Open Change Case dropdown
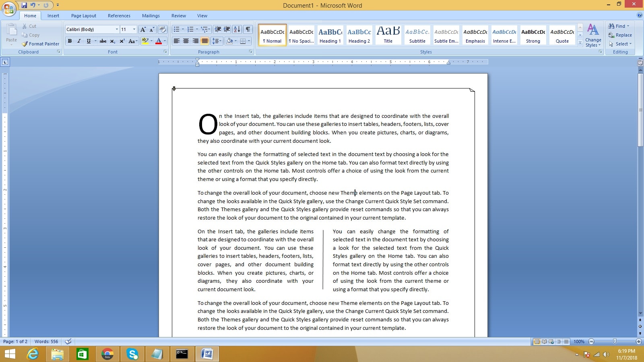The image size is (644, 362). click(132, 41)
